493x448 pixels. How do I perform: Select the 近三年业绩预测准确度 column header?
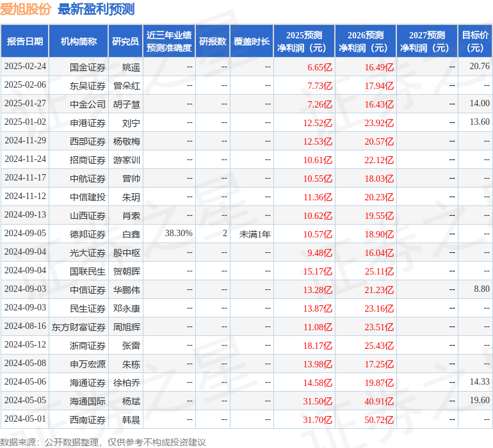pyautogui.click(x=169, y=41)
